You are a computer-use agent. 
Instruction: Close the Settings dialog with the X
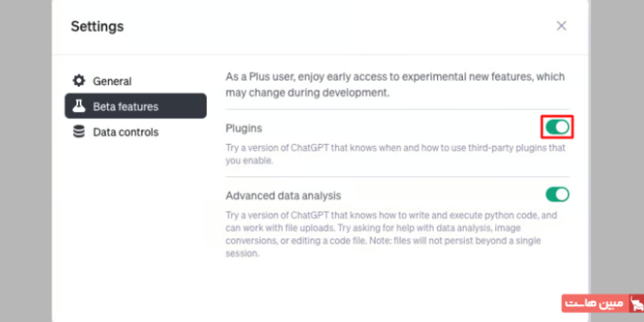561,26
